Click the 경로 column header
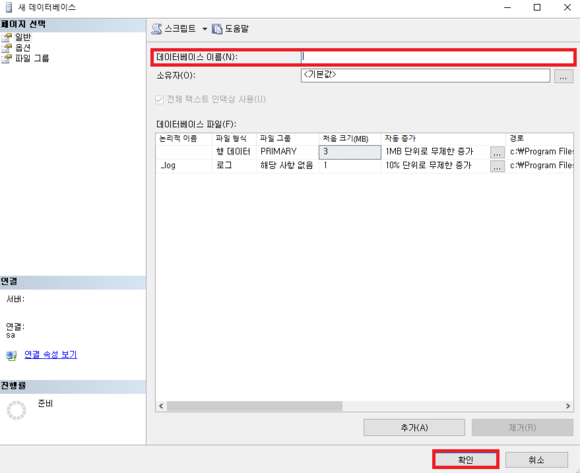580x473 pixels. click(x=540, y=139)
